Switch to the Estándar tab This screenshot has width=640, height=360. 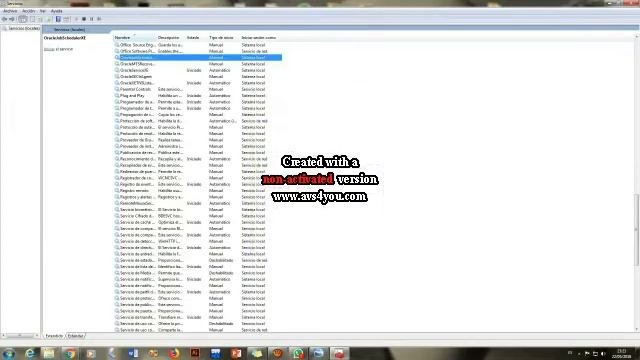click(76, 336)
